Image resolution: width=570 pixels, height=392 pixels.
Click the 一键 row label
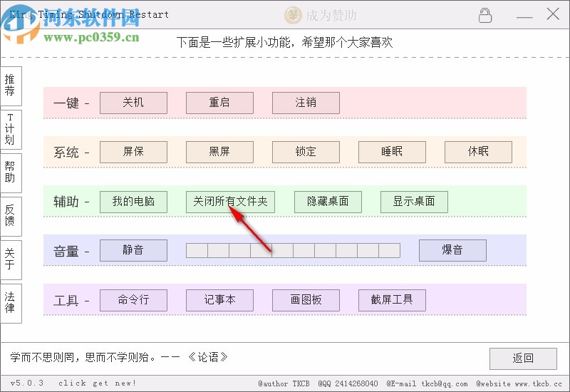click(x=66, y=103)
